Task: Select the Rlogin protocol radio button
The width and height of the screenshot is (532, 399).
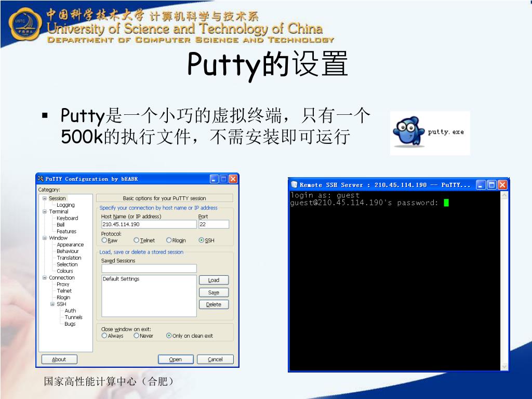Action: (169, 240)
